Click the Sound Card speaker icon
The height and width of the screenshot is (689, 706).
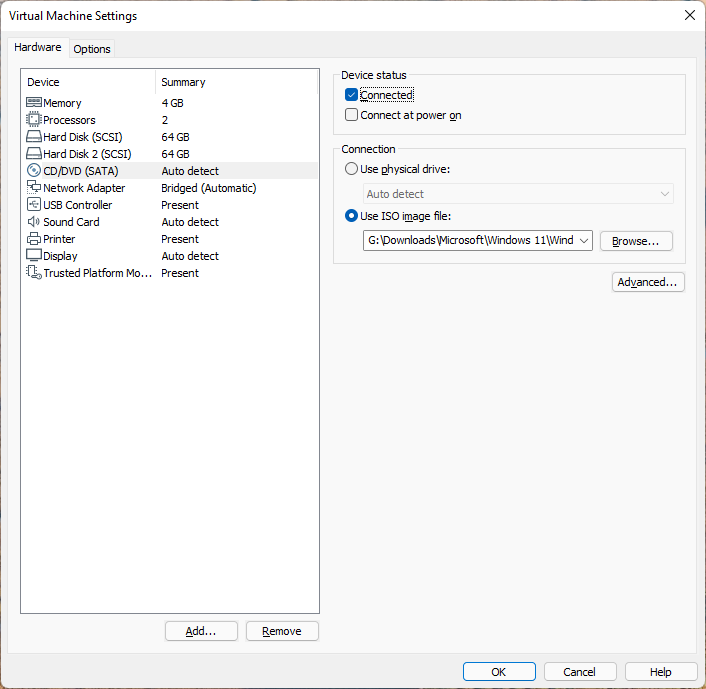[34, 222]
